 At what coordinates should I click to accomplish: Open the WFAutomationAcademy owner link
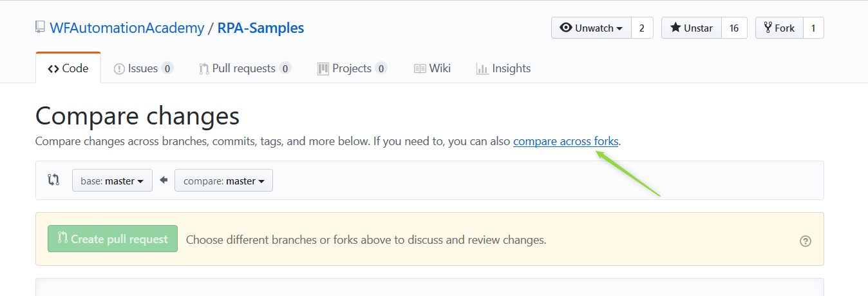[x=127, y=28]
